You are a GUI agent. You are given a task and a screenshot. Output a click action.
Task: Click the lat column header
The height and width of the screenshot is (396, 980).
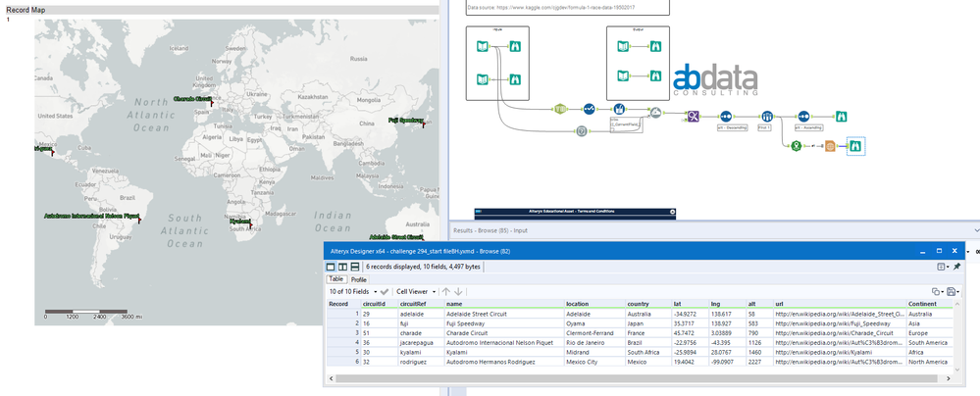tap(691, 304)
